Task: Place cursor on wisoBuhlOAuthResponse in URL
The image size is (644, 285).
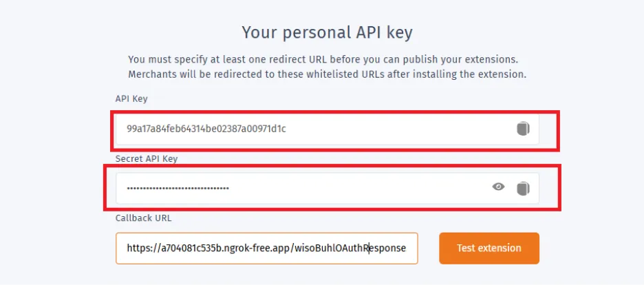Action: coord(351,248)
